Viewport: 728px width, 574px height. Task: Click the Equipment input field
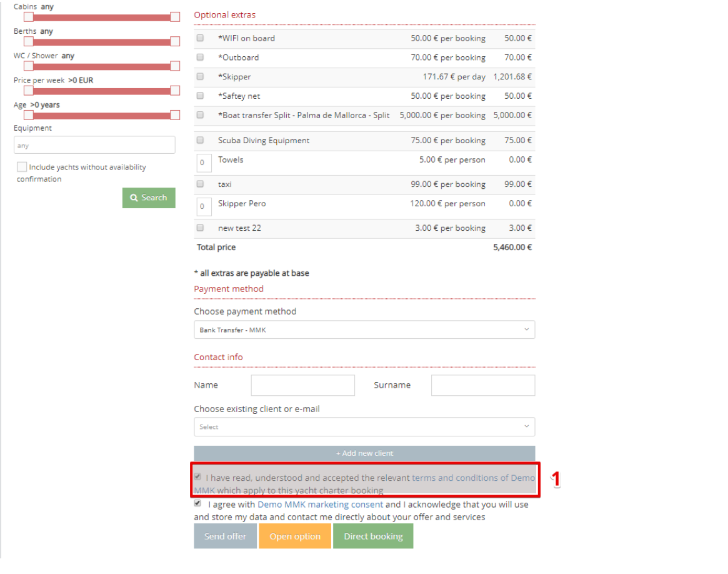point(95,145)
